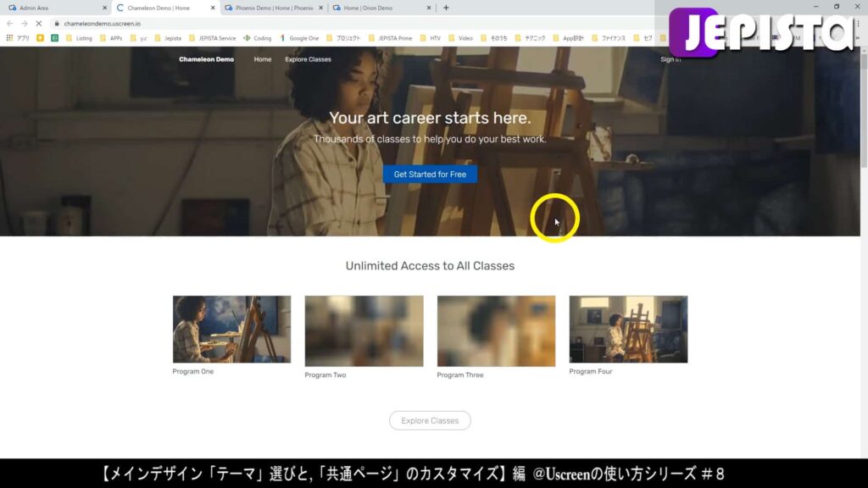The height and width of the screenshot is (488, 868).
Task: Restore down the browser window
Action: pos(837,7)
